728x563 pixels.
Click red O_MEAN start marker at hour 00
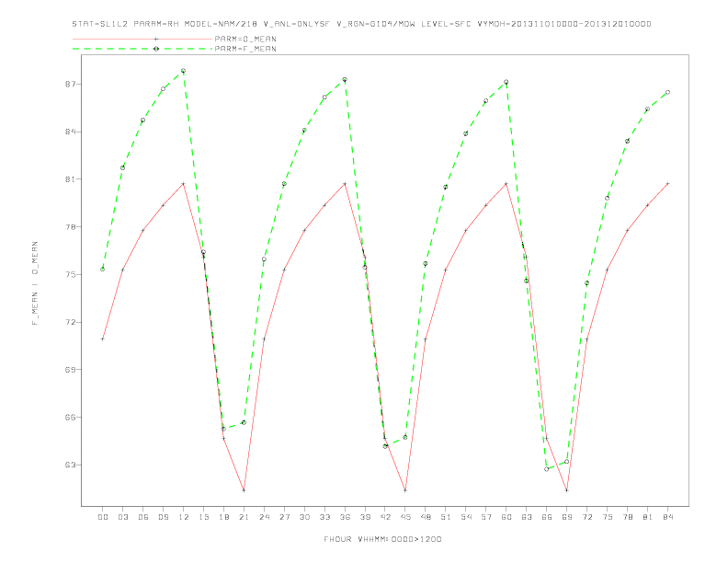pos(103,339)
